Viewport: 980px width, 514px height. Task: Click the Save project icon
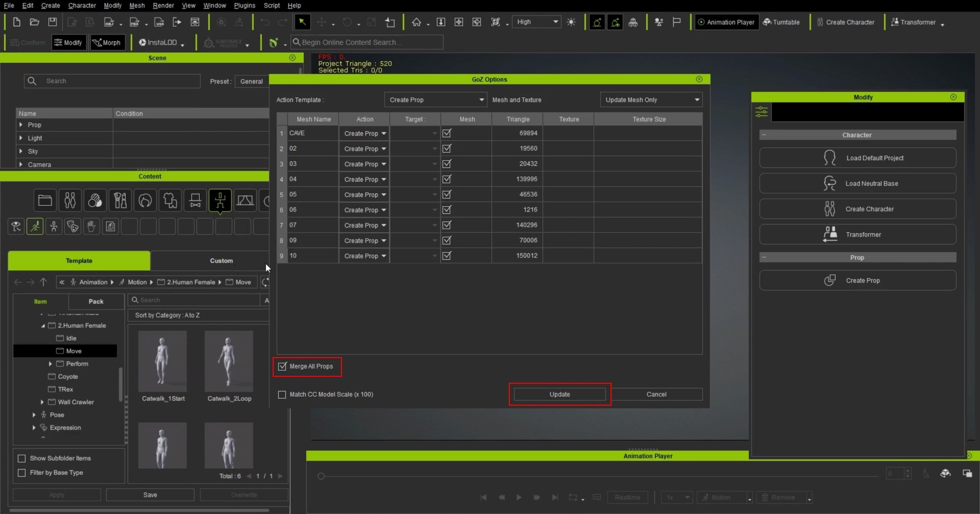(x=52, y=22)
